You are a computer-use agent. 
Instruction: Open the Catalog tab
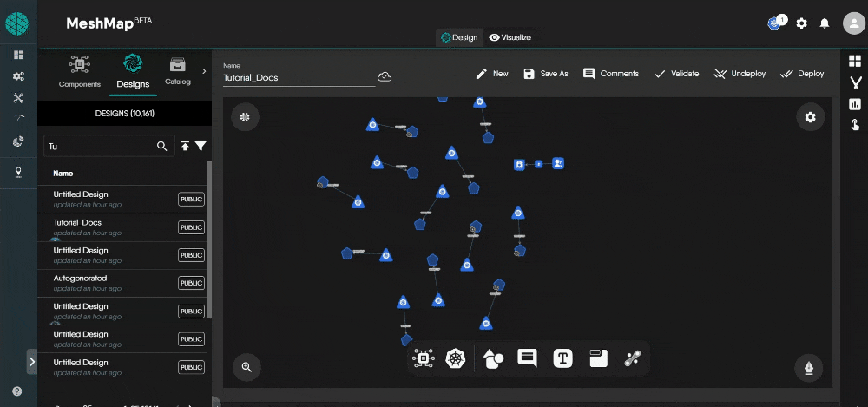177,71
